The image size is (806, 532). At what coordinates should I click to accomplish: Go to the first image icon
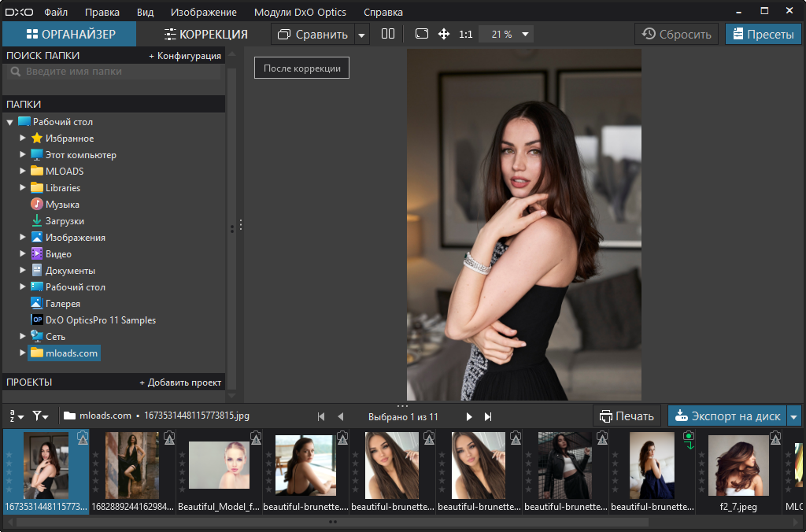click(x=321, y=417)
